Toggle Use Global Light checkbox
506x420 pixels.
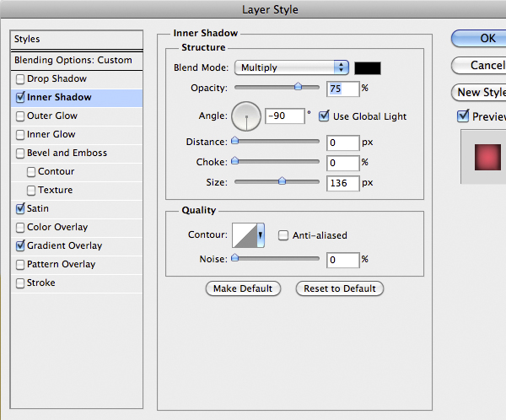pyautogui.click(x=324, y=116)
